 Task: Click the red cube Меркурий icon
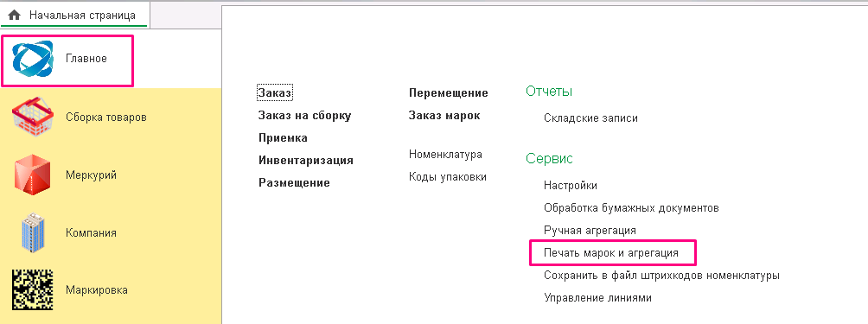(33, 175)
